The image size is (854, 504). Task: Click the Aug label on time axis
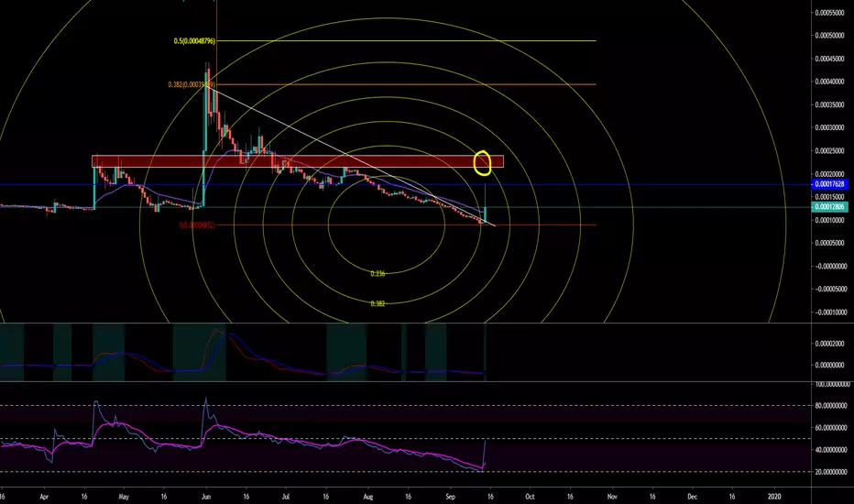[367, 497]
